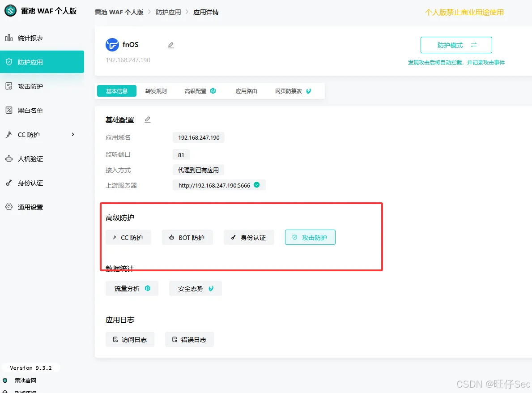Click the log icon in 访问日志 button

click(x=115, y=339)
